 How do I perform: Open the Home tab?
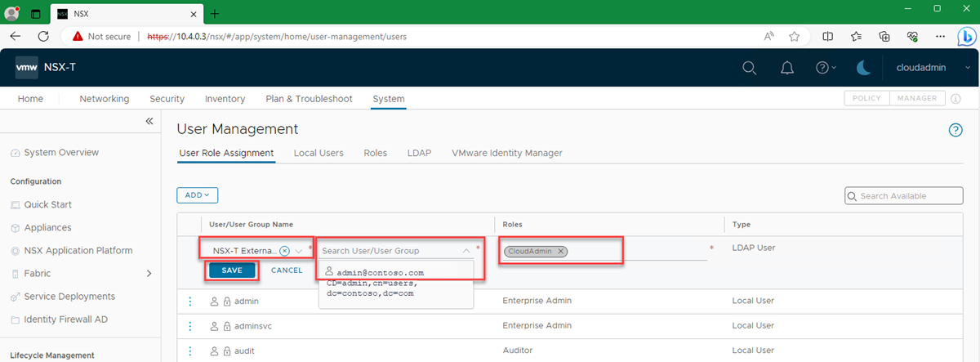pyautogui.click(x=30, y=99)
